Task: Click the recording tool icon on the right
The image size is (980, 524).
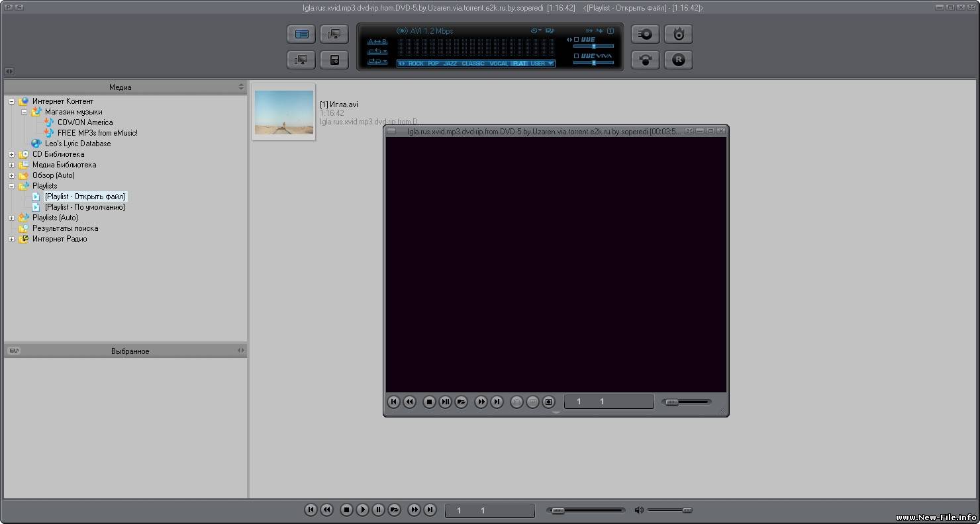Action: coord(646,34)
